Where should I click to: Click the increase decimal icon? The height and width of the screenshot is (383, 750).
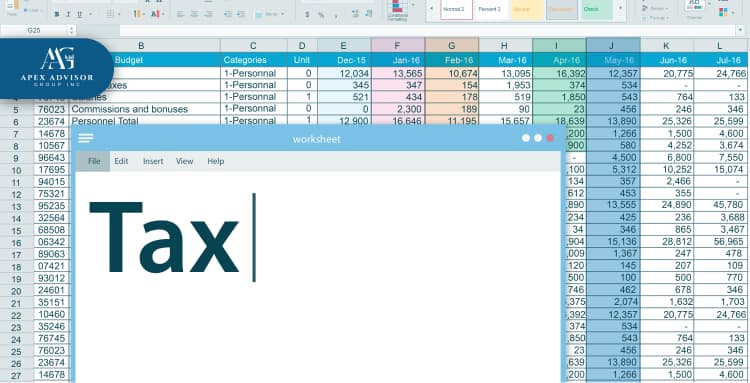click(355, 14)
